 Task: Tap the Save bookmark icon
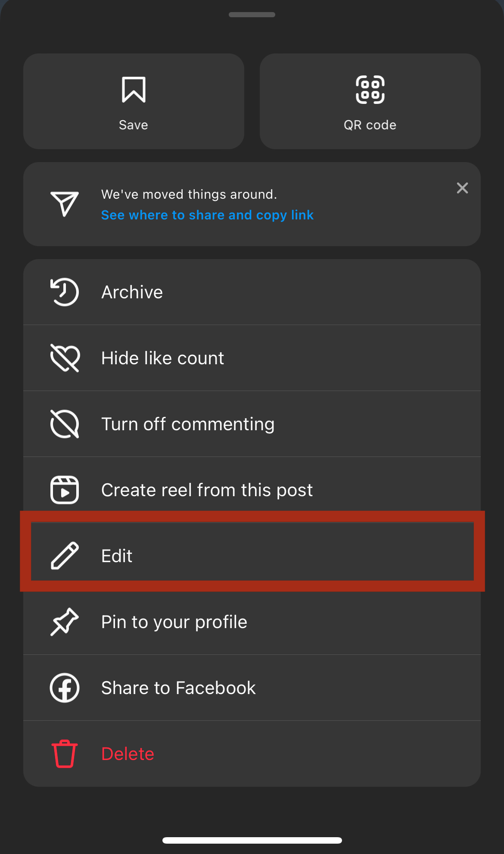(134, 90)
